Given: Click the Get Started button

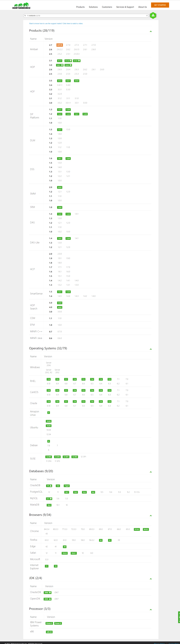Looking at the screenshot, I should (x=160, y=5).
